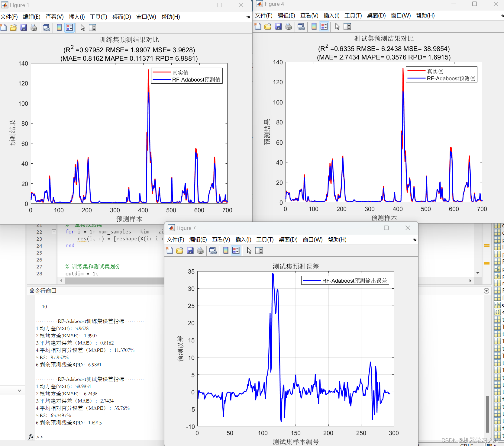Viewport: 504px width, 446px height.
Task: Click editor horizontal scroll right arrow
Action: [470, 281]
